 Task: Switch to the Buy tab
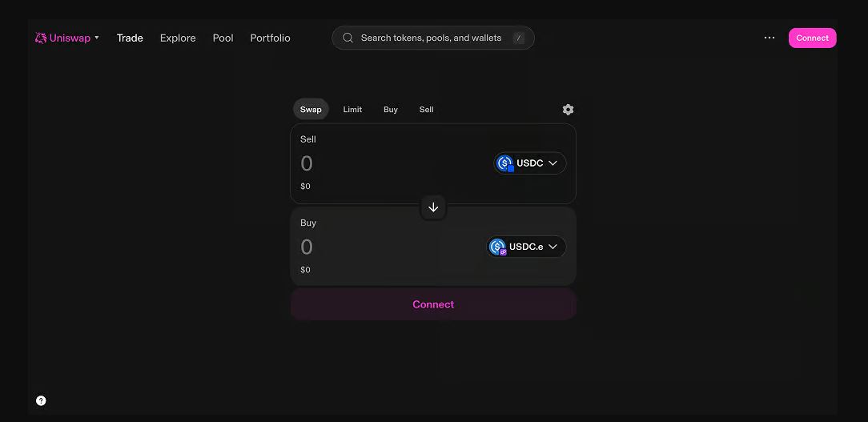[391, 109]
